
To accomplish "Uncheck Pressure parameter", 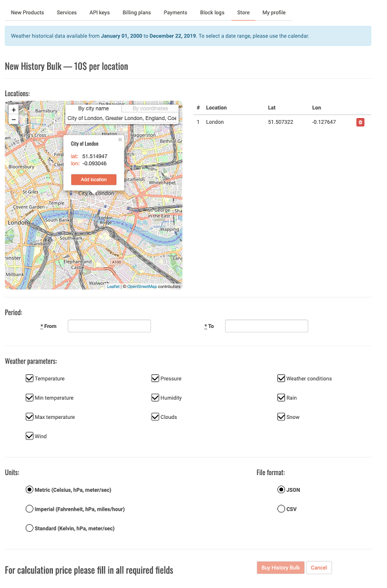I will click(155, 378).
